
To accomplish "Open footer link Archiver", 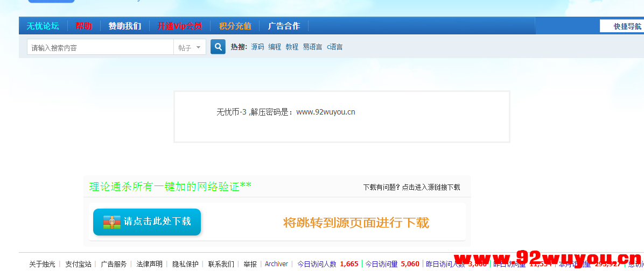I will tap(276, 264).
